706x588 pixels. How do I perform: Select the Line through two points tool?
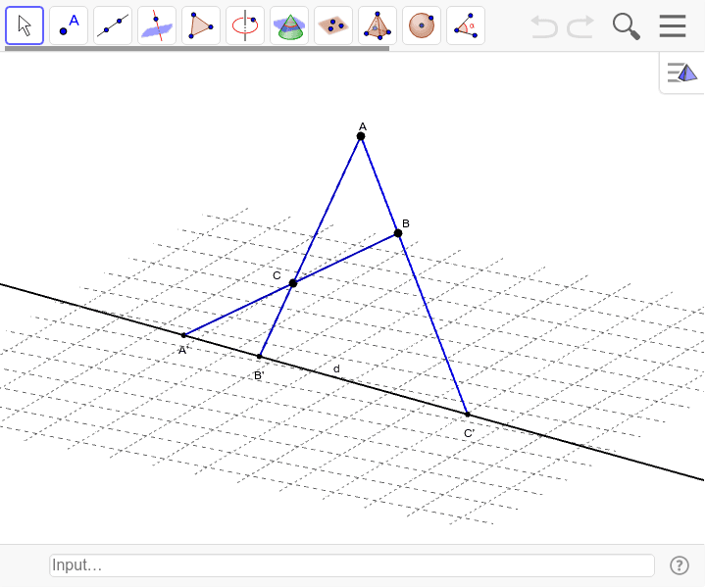coord(113,25)
